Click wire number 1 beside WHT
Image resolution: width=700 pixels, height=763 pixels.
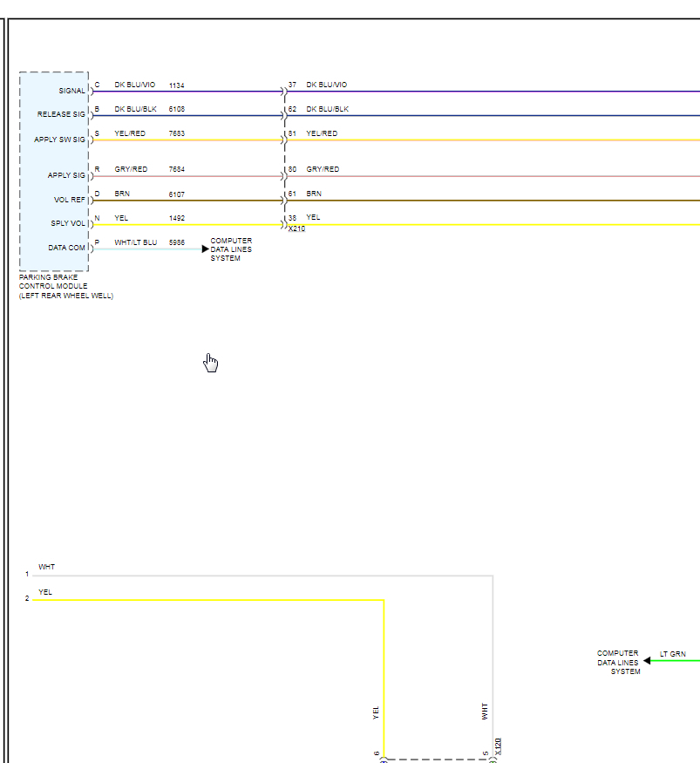click(x=27, y=574)
